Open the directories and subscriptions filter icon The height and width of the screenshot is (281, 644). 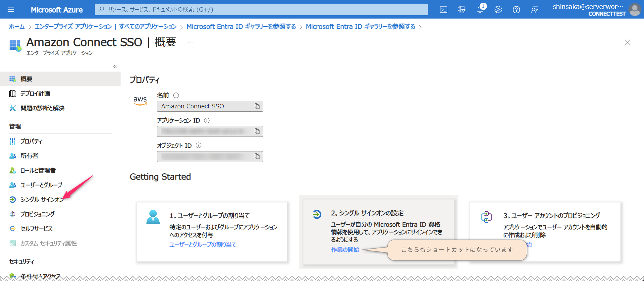coord(461,10)
